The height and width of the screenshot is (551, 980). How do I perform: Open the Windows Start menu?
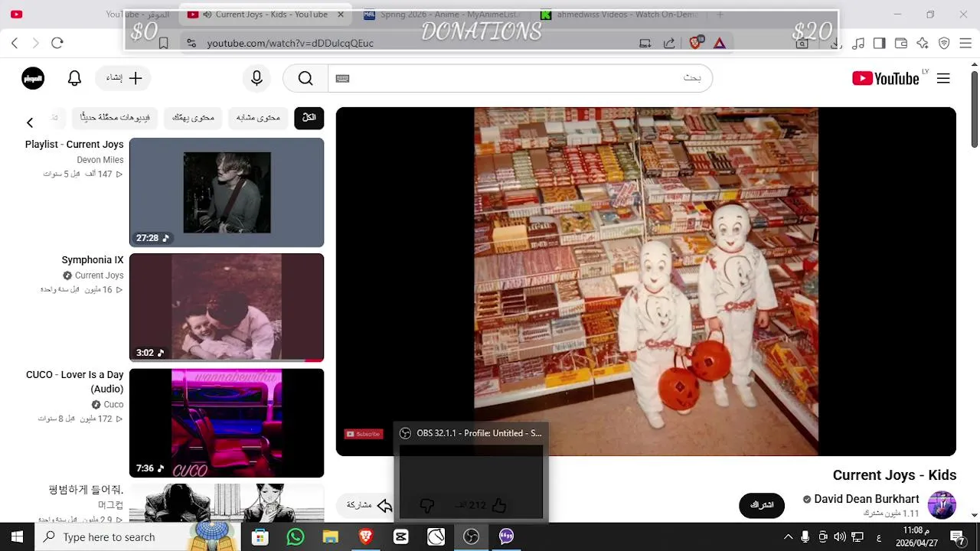[x=17, y=536]
